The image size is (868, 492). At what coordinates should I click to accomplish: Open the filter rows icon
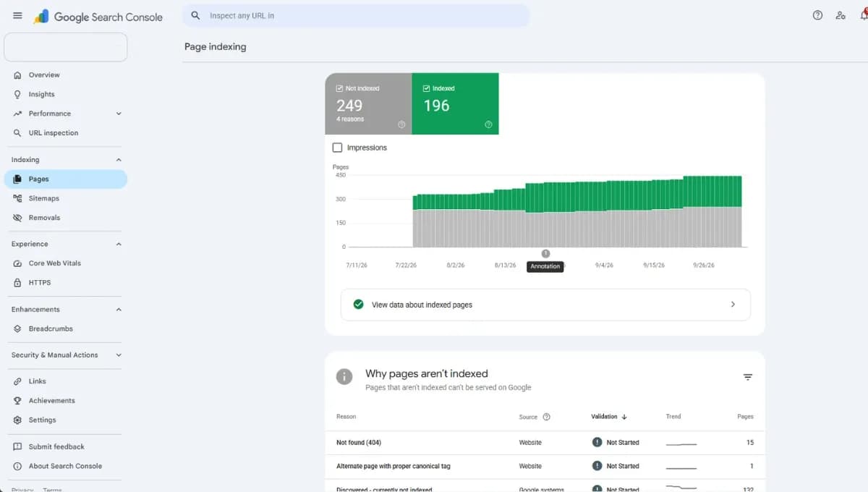coord(748,377)
